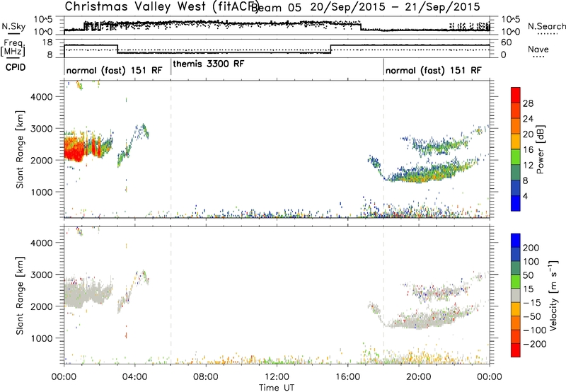Click the '18' tick on frequency axis
This screenshot has width=566, height=392.
pyautogui.click(x=48, y=42)
